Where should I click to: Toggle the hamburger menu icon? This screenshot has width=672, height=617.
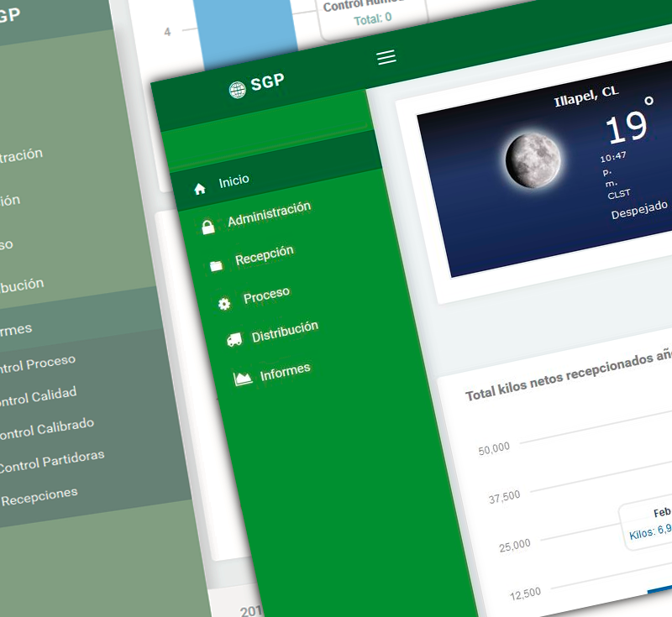tap(386, 57)
